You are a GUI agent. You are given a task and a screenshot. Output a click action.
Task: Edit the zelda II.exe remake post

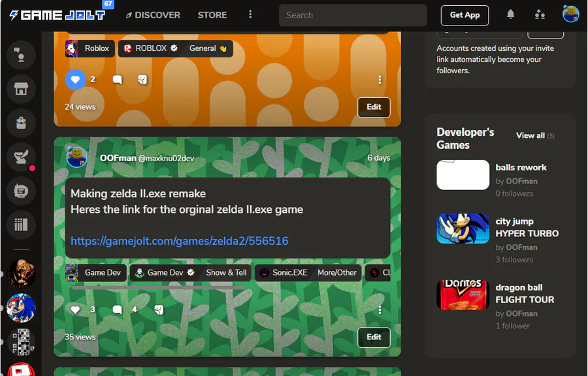click(x=374, y=337)
